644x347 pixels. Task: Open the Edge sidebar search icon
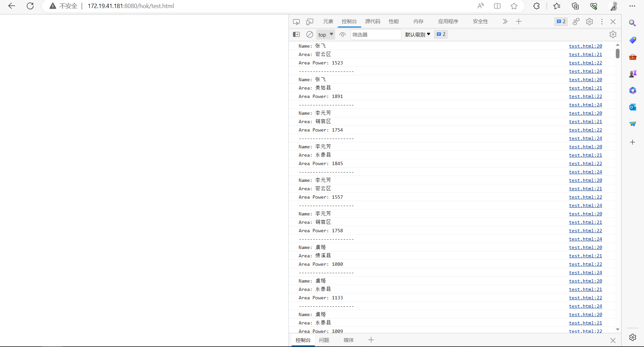click(x=632, y=23)
